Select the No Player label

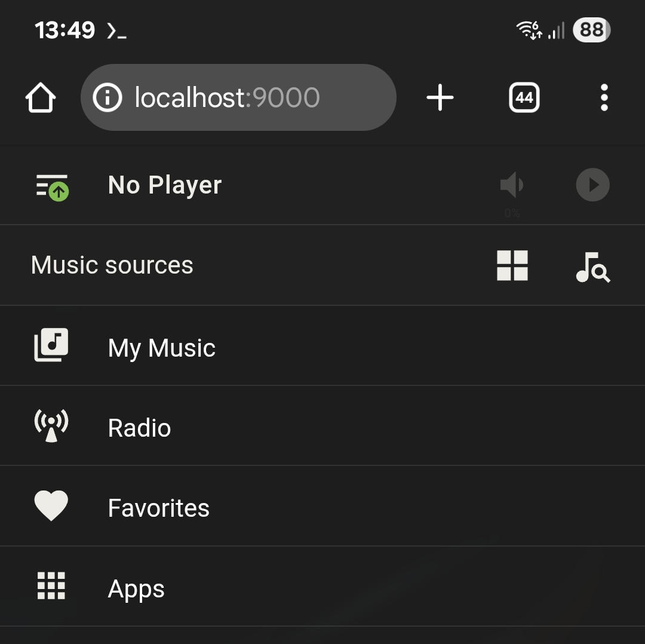click(165, 185)
